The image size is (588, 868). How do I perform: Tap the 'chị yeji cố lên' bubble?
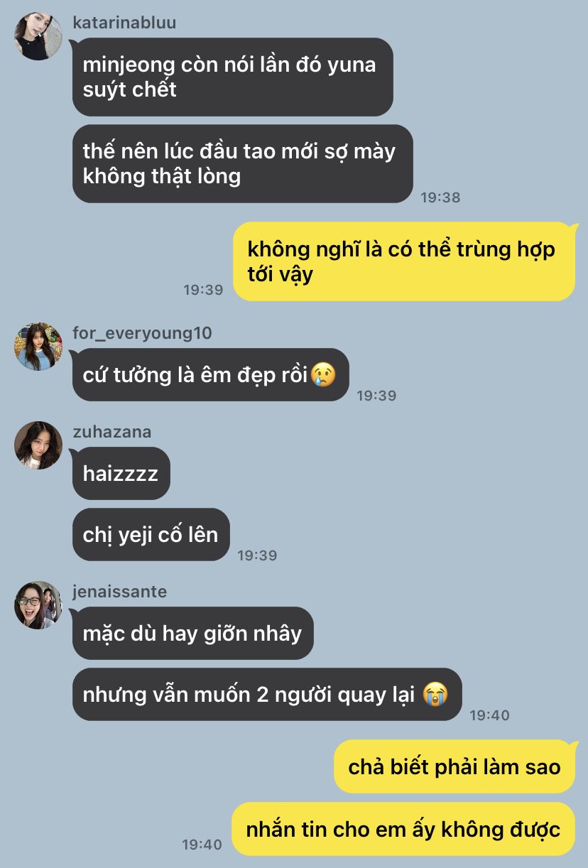151,534
